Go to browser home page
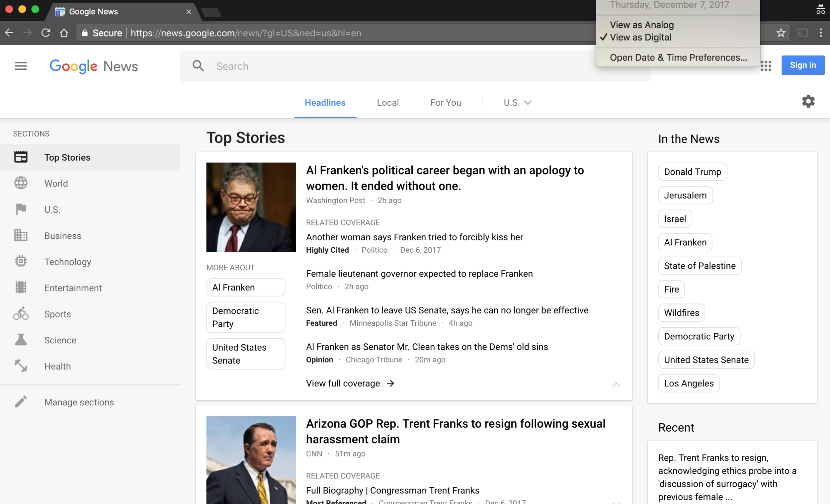Viewport: 830px width, 504px height. [x=64, y=33]
